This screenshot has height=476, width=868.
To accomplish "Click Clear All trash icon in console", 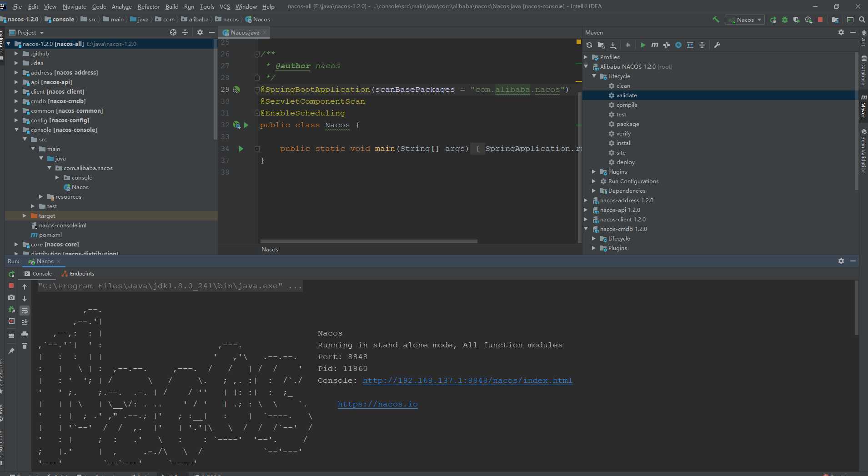I will click(25, 346).
